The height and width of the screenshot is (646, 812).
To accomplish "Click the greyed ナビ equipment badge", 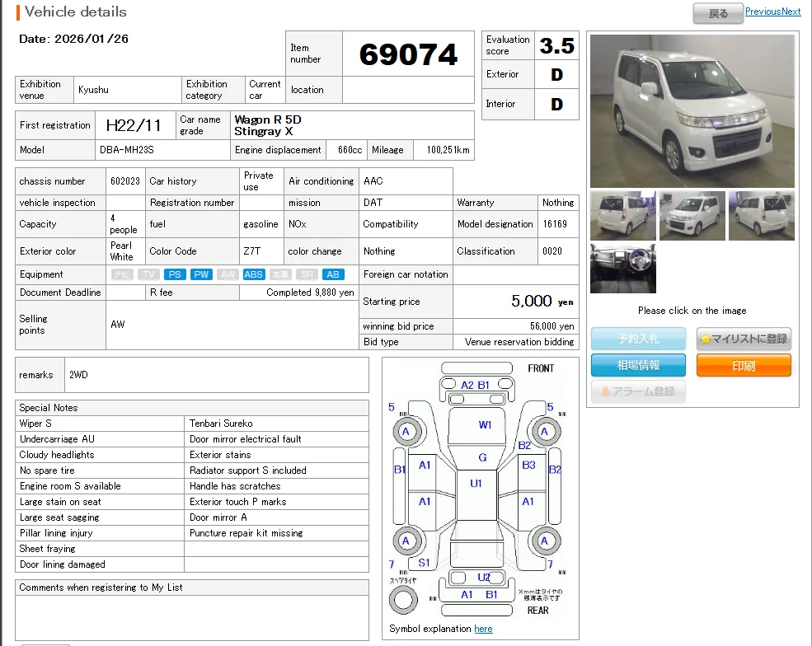I will point(122,274).
